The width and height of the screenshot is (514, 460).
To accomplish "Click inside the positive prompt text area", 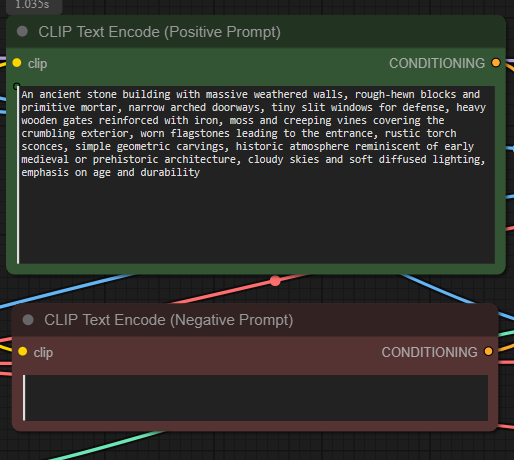I will point(256,175).
